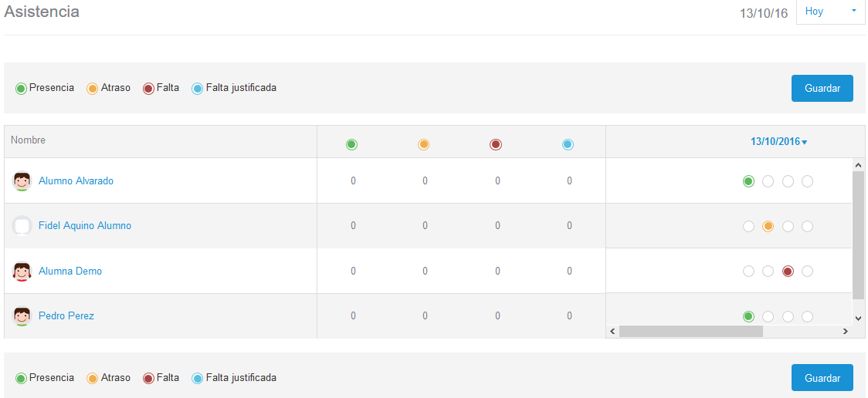
Task: Mark Pedro Perez as Falta
Action: tap(788, 316)
